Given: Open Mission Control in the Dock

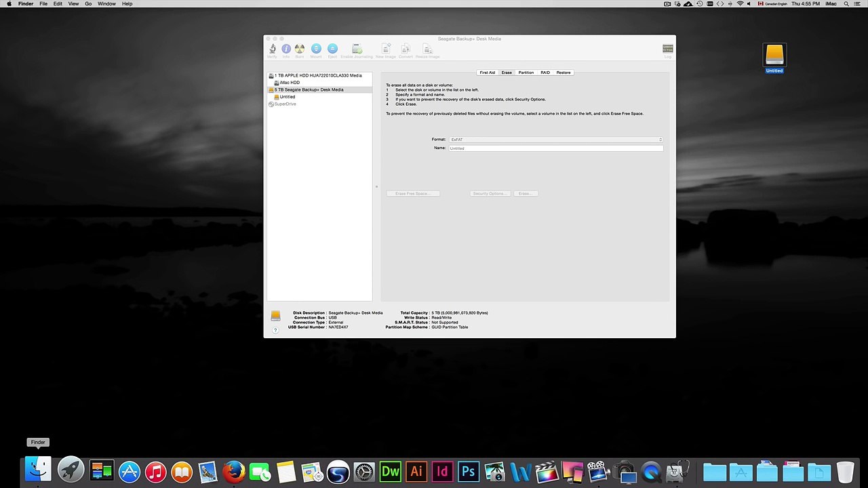Looking at the screenshot, I should point(102,470).
